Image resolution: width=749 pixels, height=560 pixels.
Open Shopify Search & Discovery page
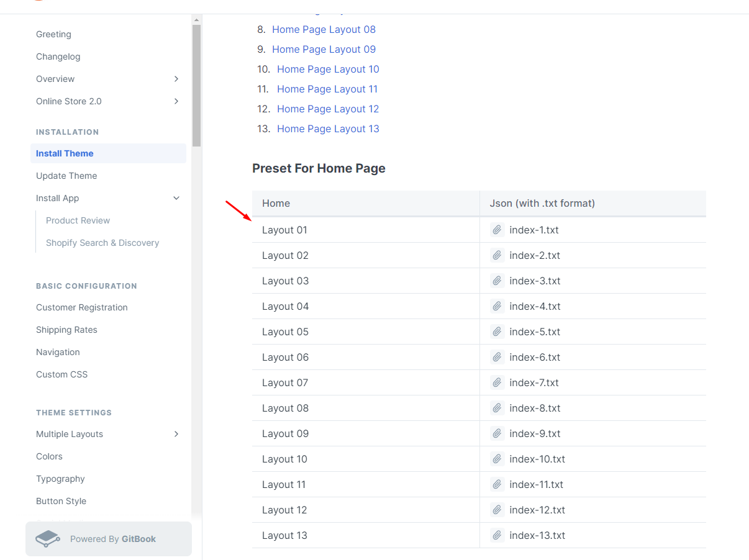(102, 243)
